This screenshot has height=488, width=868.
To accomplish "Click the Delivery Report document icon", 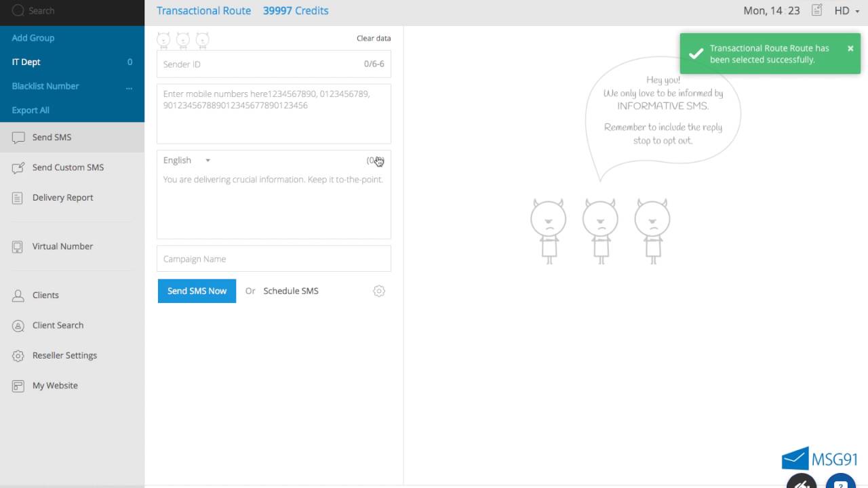I will 18,198.
